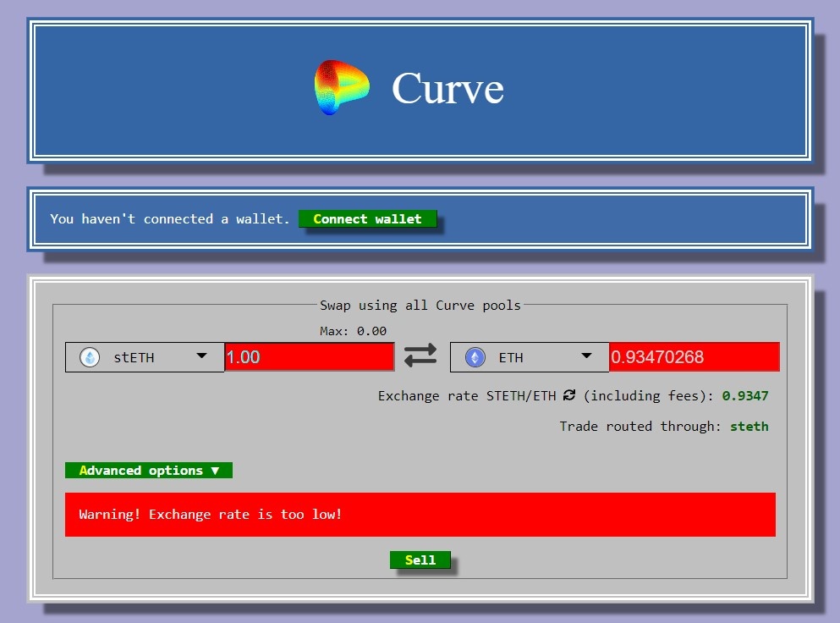Click the colorful Curve logo icon
The width and height of the screenshot is (840, 623).
pos(342,87)
